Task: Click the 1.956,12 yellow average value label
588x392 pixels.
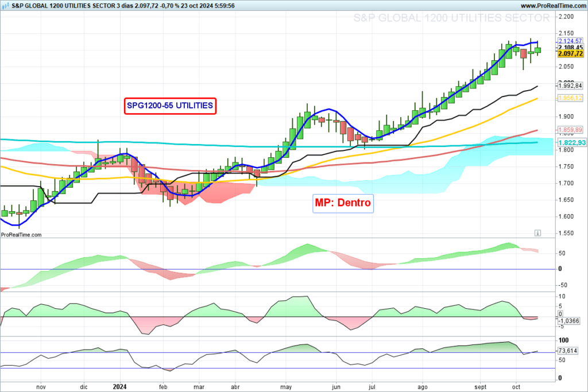Action: tap(570, 98)
